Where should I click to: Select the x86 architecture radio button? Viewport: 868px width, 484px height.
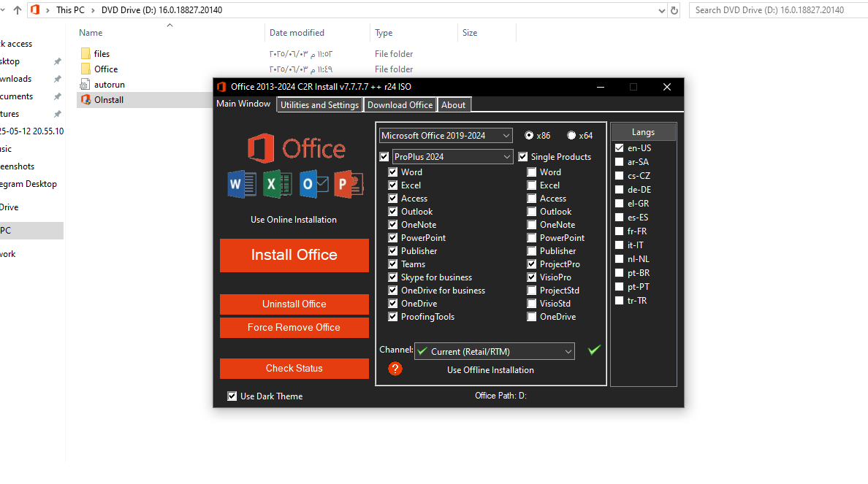pyautogui.click(x=529, y=136)
